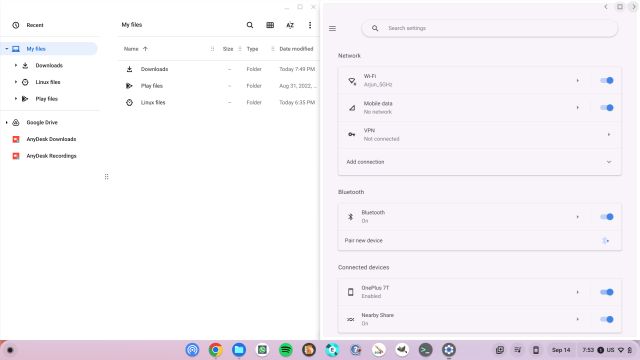This screenshot has width=640, height=360.
Task: Click the Bluetooth symbol icon
Action: [350, 217]
